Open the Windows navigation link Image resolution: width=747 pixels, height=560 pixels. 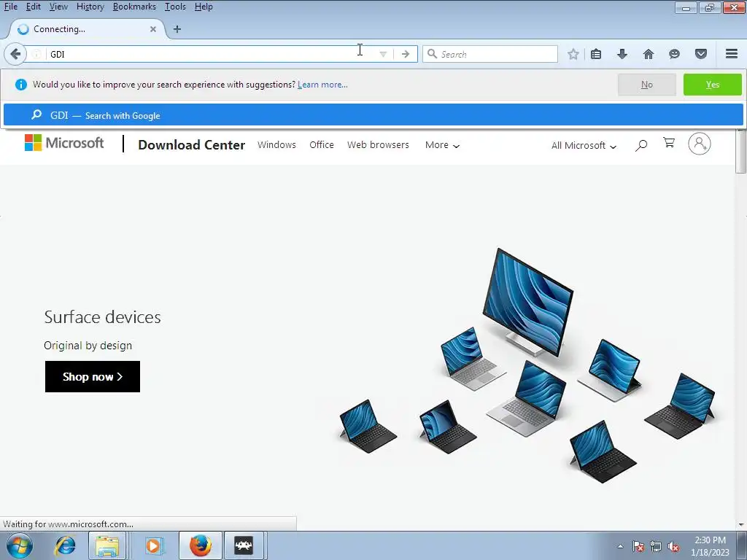[276, 145]
